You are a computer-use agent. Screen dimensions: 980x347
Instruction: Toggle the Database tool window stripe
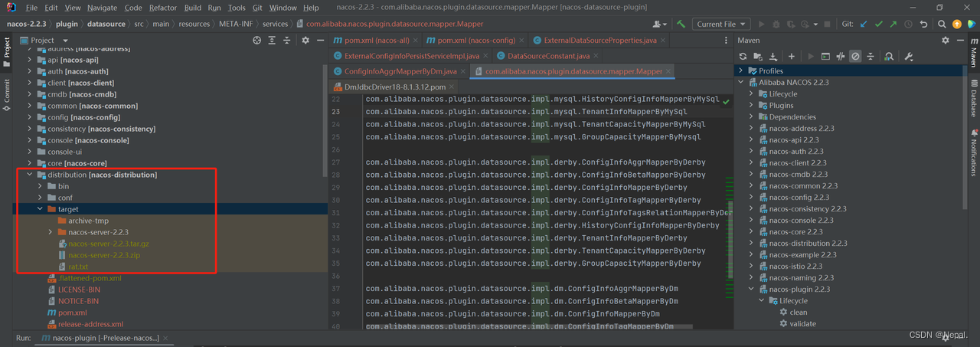coord(974,97)
